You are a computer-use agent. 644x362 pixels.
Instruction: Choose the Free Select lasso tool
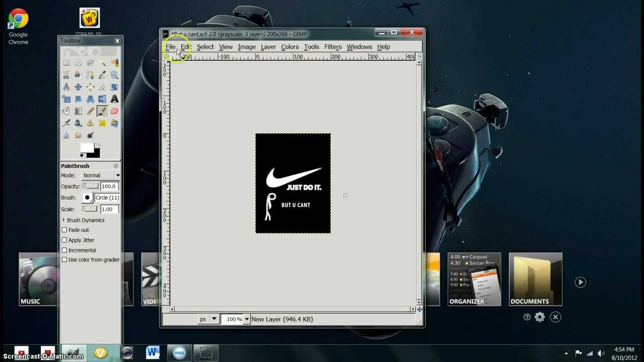pyautogui.click(x=90, y=63)
